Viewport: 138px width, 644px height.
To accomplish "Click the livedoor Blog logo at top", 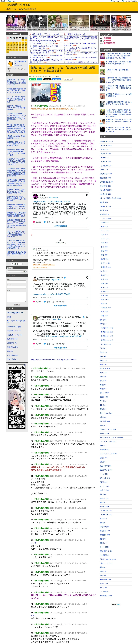I will [x=6, y=1].
